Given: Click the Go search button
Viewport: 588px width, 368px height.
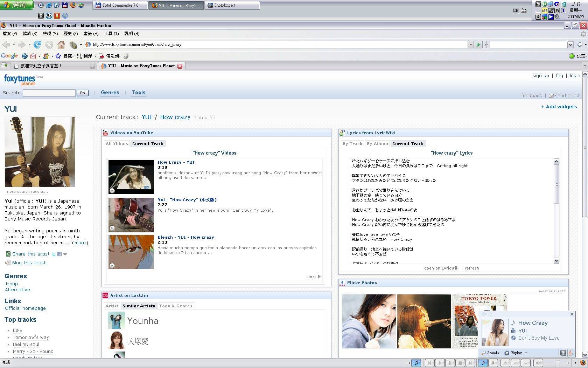Looking at the screenshot, I should point(83,93).
